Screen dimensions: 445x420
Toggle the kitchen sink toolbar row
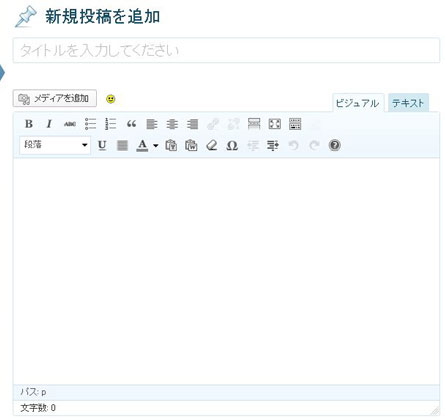pos(295,124)
